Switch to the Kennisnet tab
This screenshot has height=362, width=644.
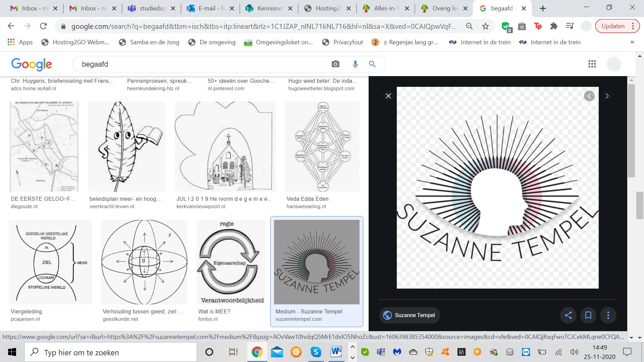click(x=269, y=8)
